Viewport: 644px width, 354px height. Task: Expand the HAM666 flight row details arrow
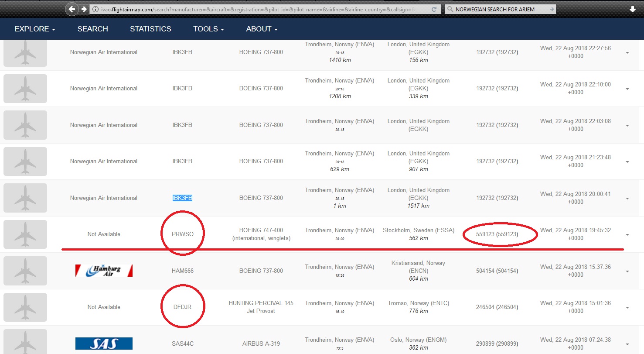627,272
